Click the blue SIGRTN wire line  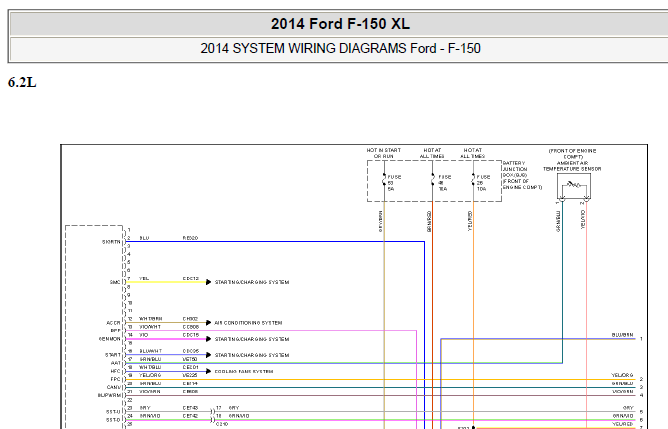tap(275, 242)
